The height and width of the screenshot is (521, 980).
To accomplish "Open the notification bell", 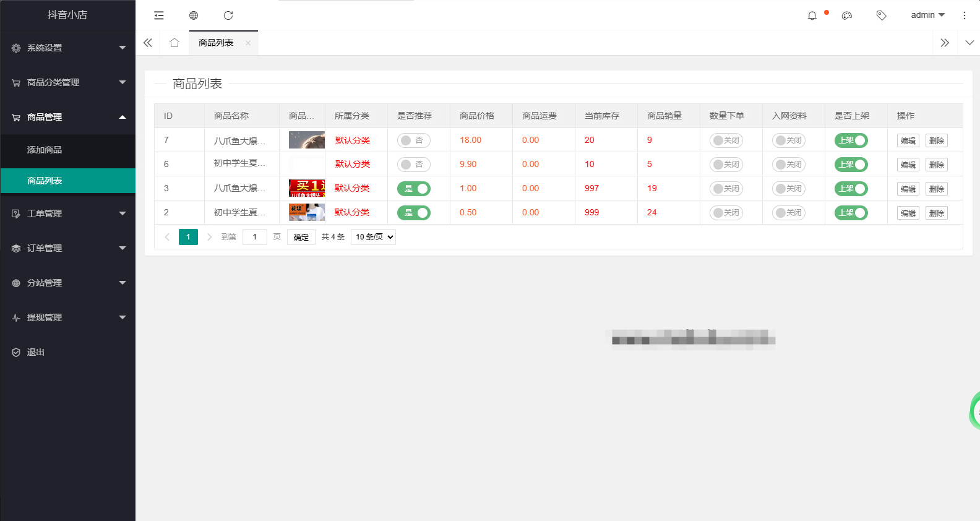I will (812, 15).
